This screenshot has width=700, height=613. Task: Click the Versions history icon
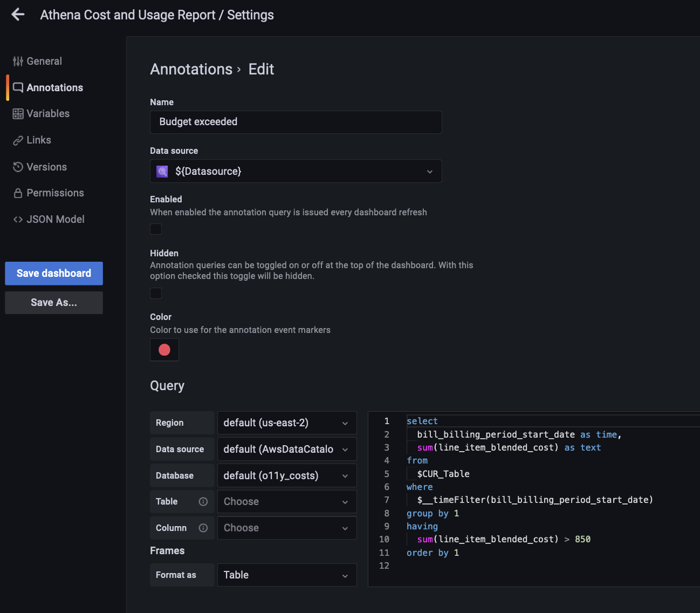click(x=18, y=167)
